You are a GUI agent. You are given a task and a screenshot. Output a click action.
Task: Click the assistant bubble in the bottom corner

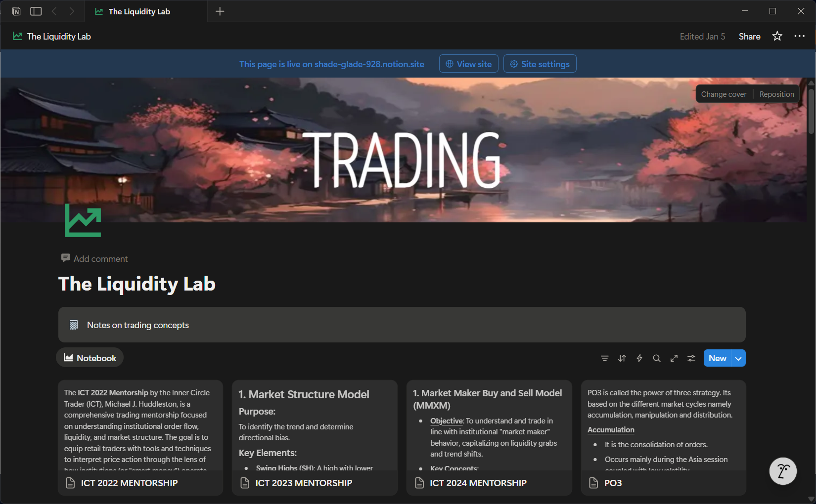coord(782,471)
